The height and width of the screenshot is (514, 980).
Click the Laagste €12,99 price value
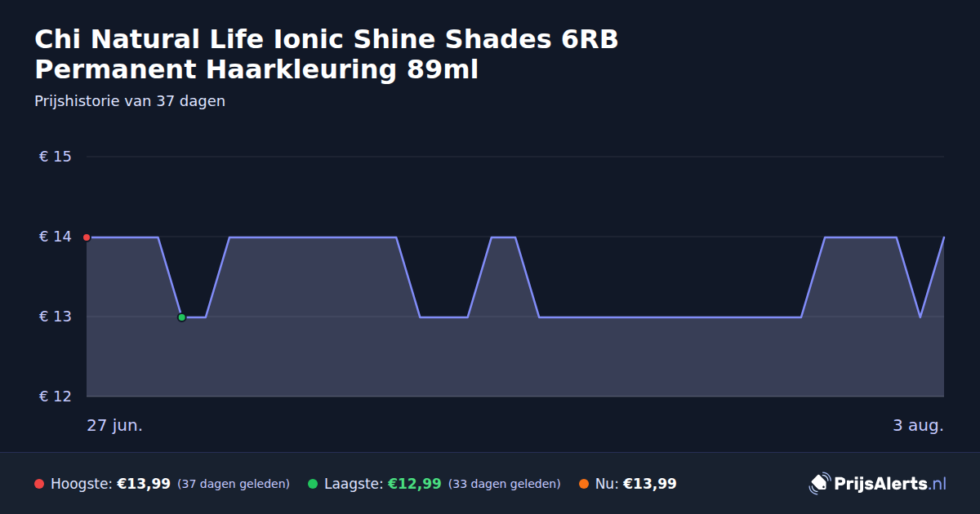(415, 484)
